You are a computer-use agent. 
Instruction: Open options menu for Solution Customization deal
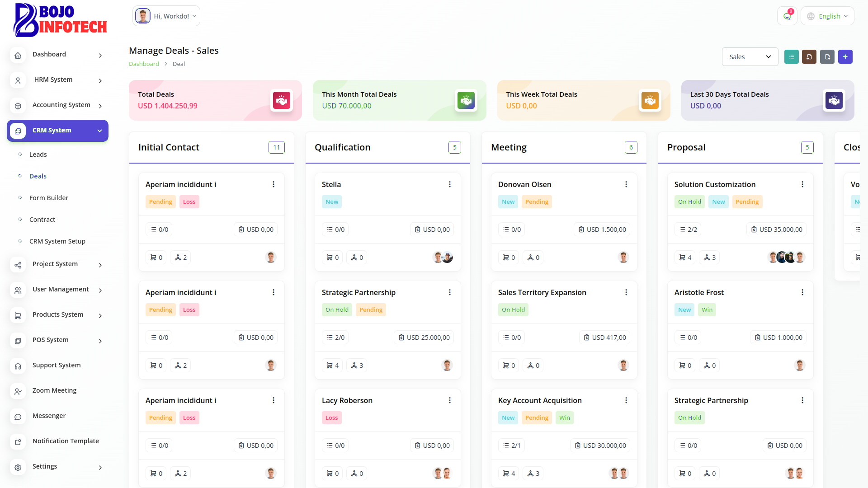click(802, 184)
